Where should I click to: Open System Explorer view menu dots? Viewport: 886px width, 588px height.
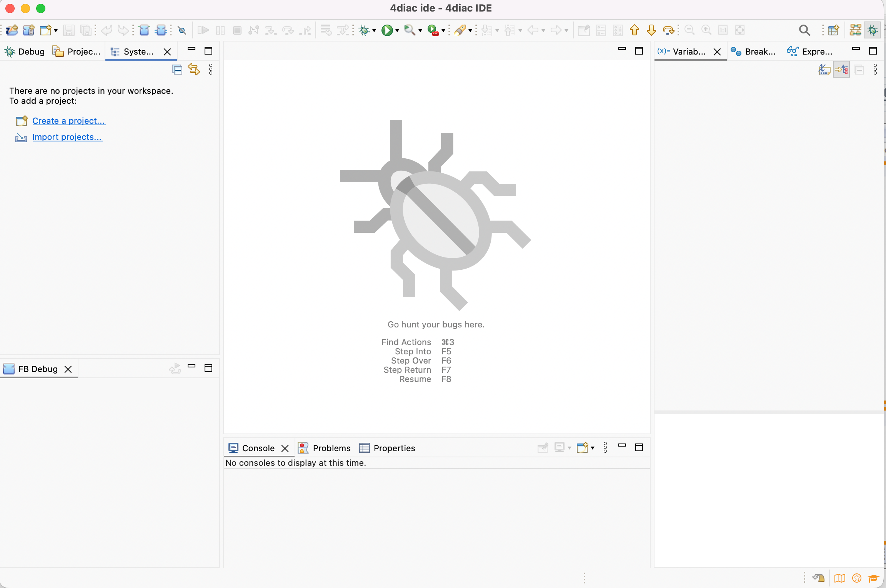(x=211, y=70)
